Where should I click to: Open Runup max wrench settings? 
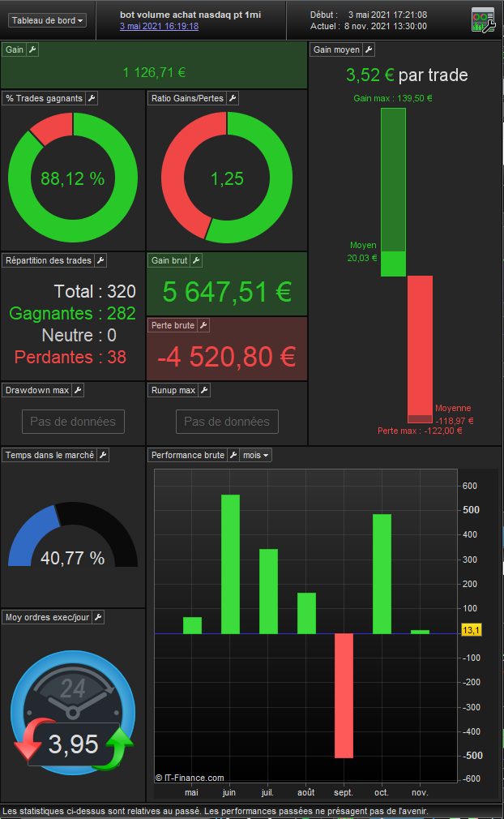[x=204, y=390]
